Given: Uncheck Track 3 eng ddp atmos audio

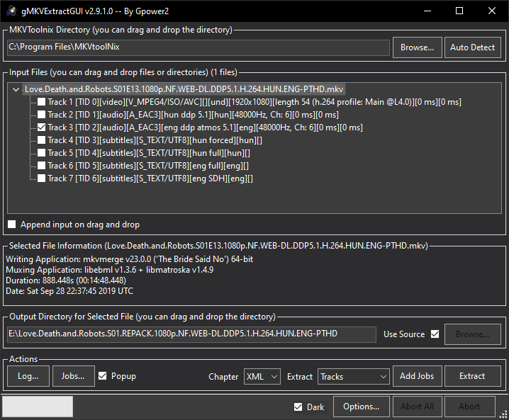Looking at the screenshot, I should pyautogui.click(x=42, y=127).
